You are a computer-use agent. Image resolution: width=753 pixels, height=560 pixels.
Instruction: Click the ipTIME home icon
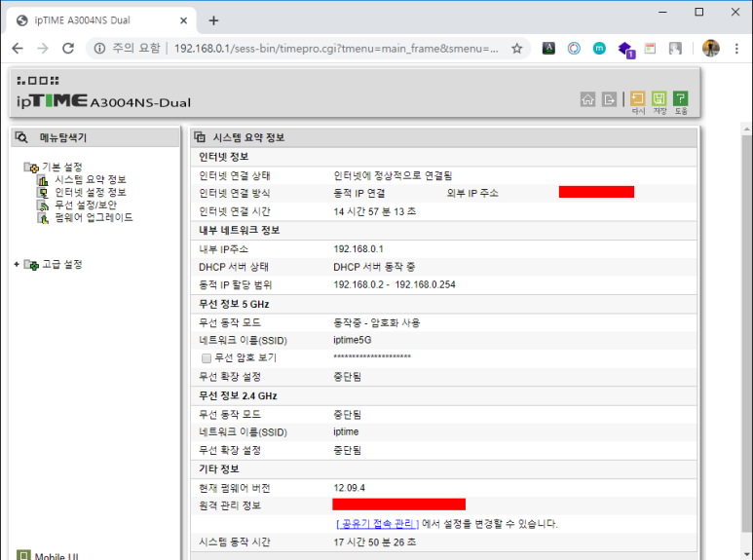[x=587, y=99]
